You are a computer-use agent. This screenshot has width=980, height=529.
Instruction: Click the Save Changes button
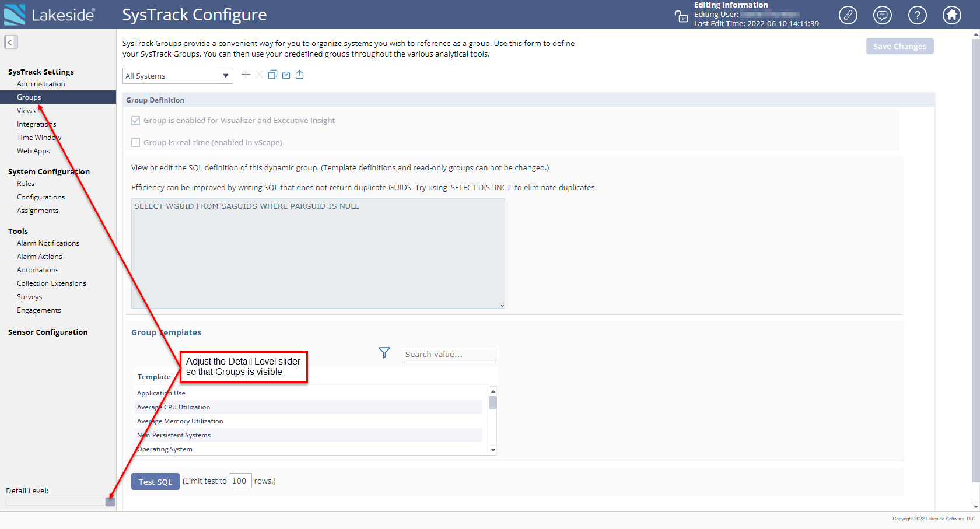900,46
